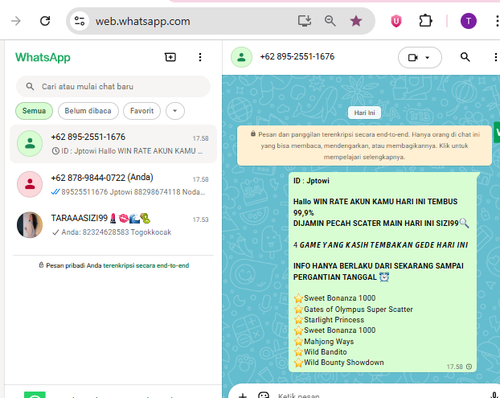Open the video call dropdown button
Viewport: 500px width, 398px height.
coord(420,57)
